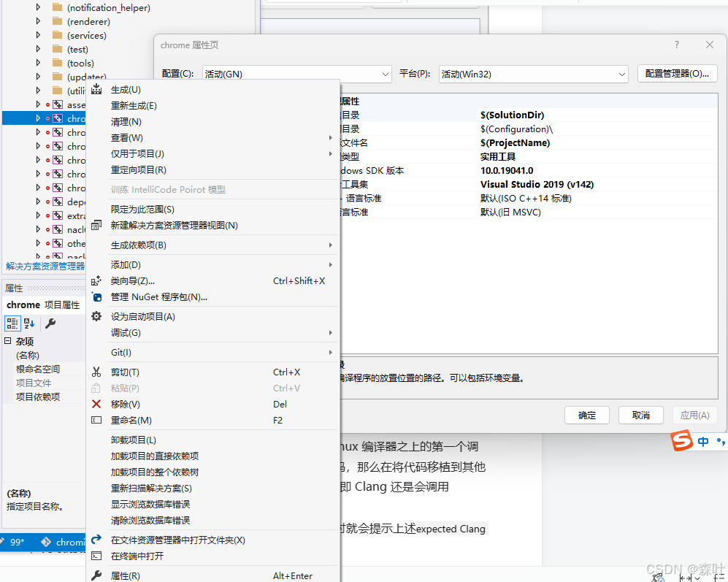Select the $(ProjectName) target name value
Screen dimensions: 728x582
point(515,142)
